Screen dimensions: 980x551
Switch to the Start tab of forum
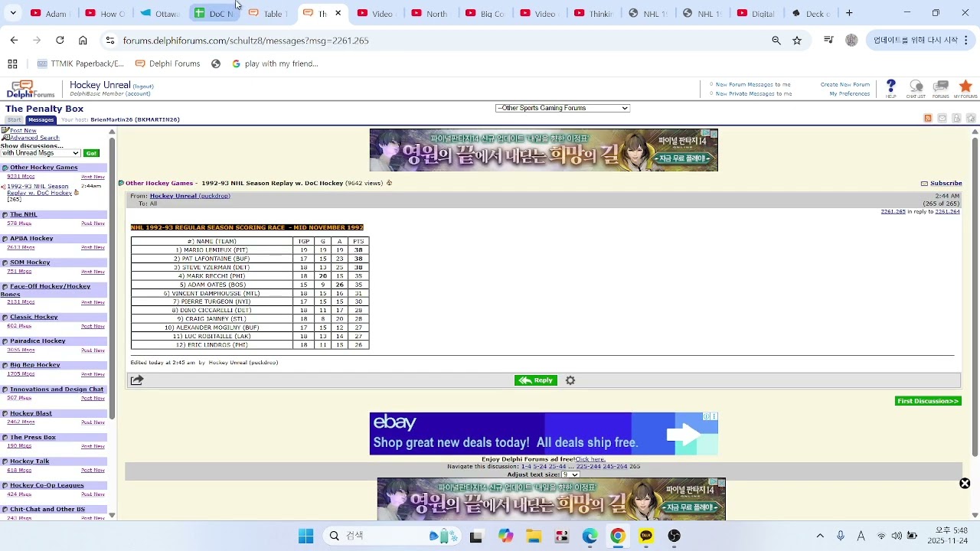pyautogui.click(x=15, y=120)
